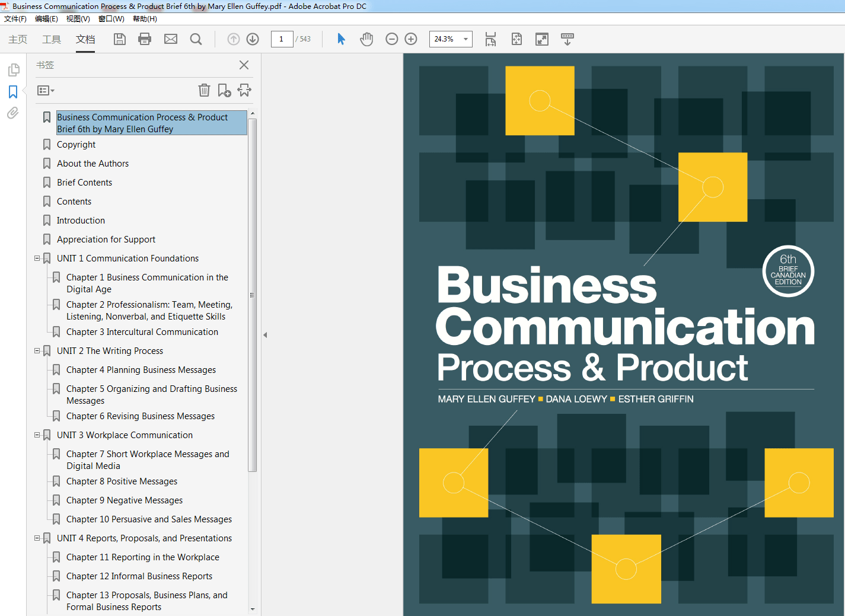Image resolution: width=845 pixels, height=616 pixels.
Task: Toggle the attachments paperclip panel
Action: pyautogui.click(x=13, y=113)
